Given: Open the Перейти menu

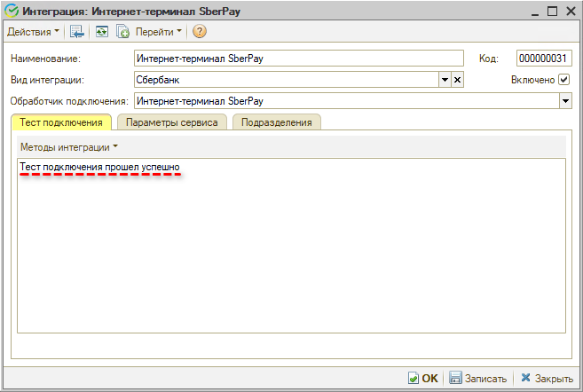Looking at the screenshot, I should pyautogui.click(x=158, y=32).
